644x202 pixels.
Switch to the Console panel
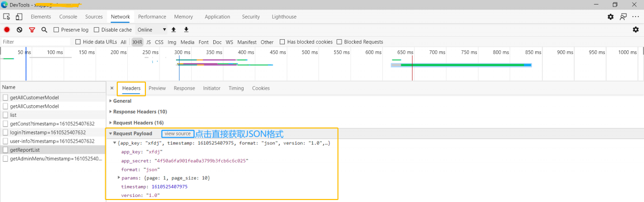(x=68, y=17)
